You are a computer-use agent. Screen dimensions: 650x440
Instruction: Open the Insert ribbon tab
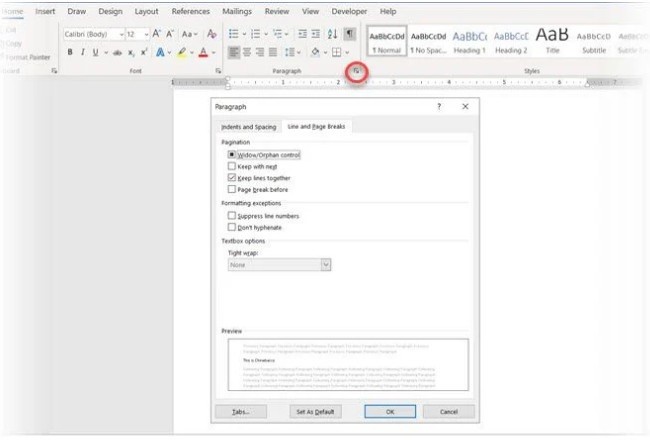click(x=45, y=11)
